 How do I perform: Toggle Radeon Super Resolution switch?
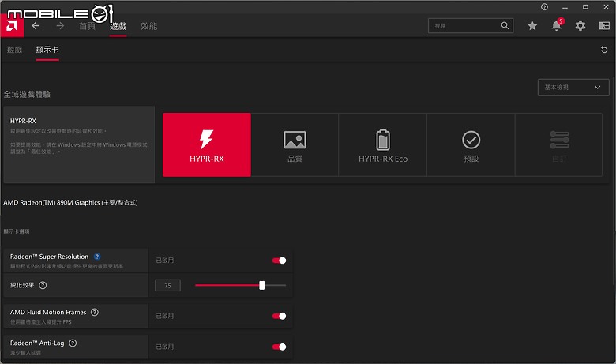[x=279, y=261]
